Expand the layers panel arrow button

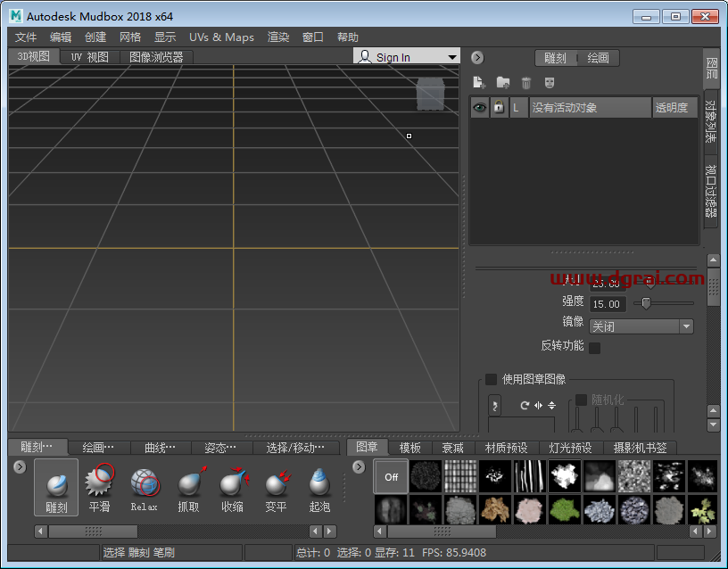point(477,58)
